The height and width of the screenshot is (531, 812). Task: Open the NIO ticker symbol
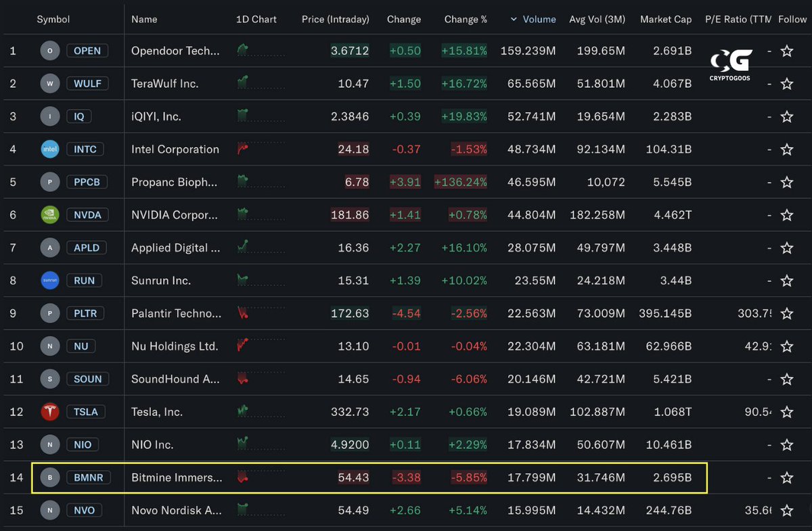[83, 444]
